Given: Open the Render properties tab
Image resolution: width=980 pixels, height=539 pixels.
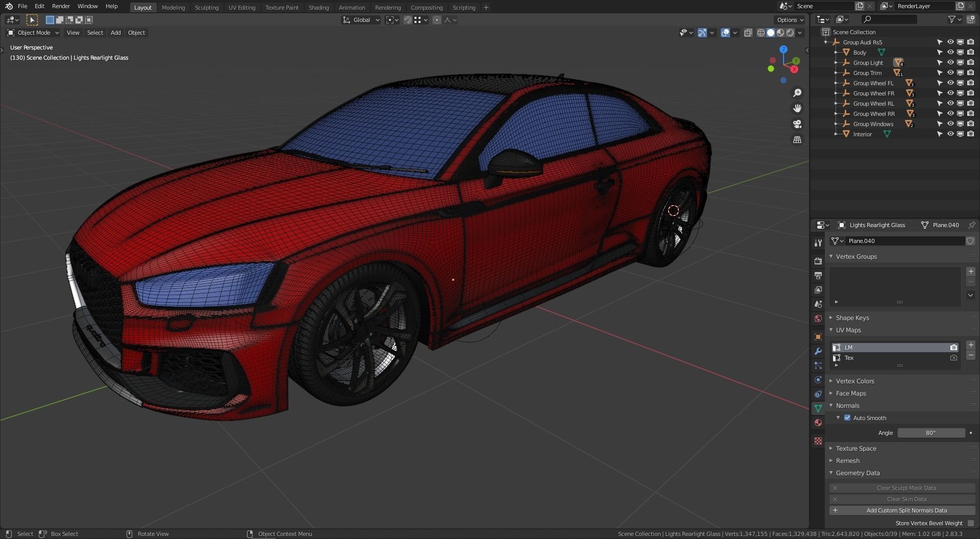Looking at the screenshot, I should pos(818,261).
